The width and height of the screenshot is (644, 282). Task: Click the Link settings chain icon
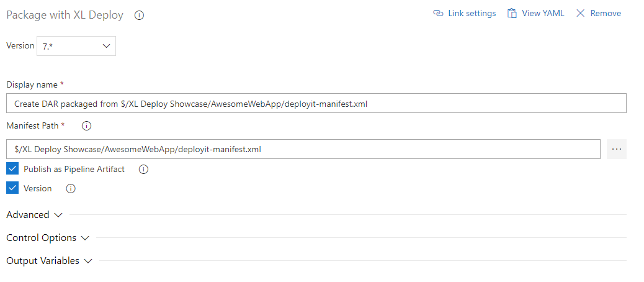click(438, 13)
